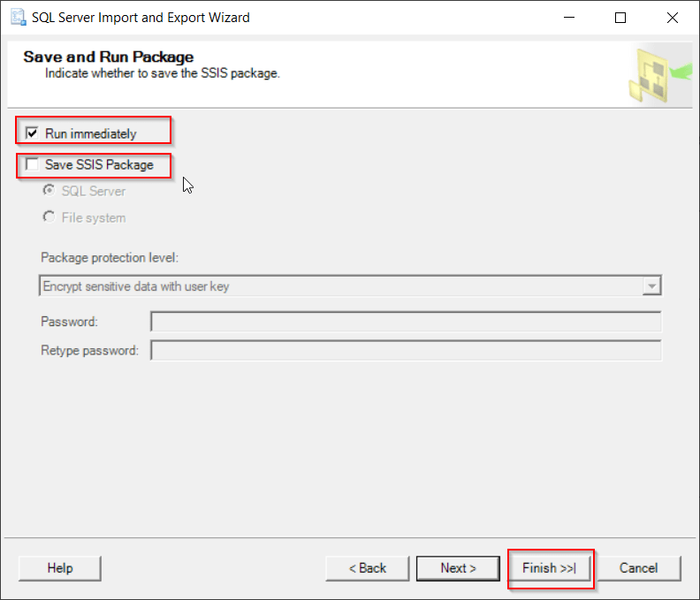Open the Package protection level dropdown

(351, 285)
